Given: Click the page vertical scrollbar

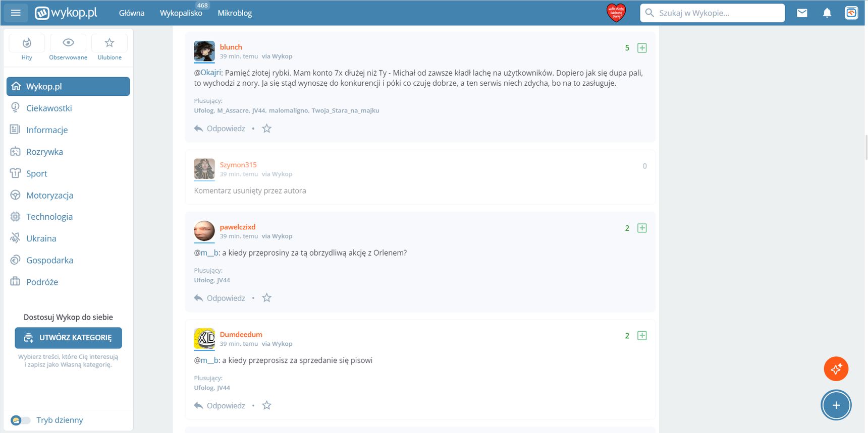Looking at the screenshot, I should point(866,147).
